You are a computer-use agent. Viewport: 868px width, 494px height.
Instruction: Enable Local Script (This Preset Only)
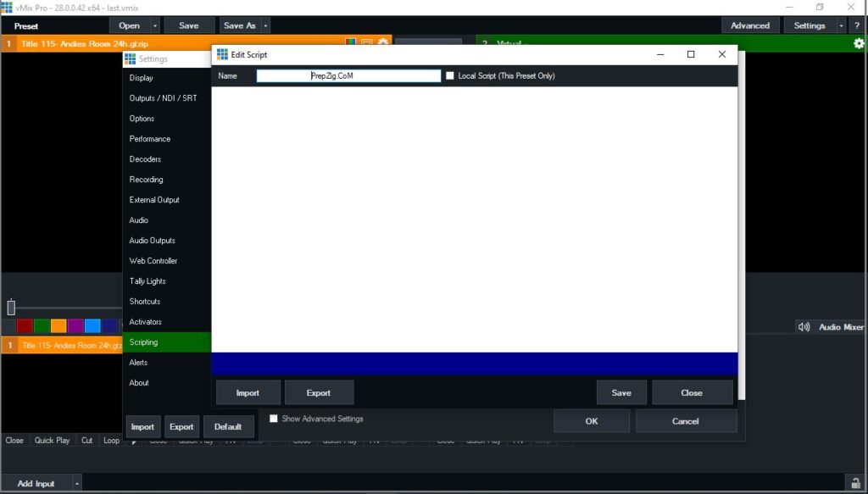[449, 75]
